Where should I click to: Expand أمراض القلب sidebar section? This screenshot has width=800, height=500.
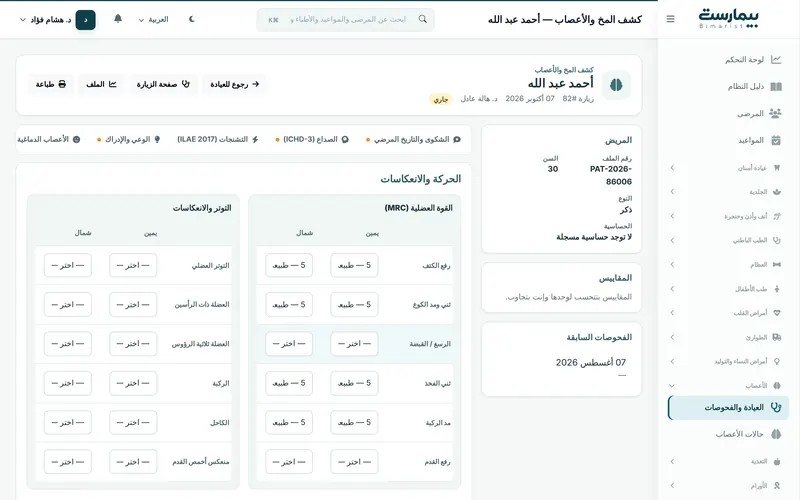tap(728, 313)
